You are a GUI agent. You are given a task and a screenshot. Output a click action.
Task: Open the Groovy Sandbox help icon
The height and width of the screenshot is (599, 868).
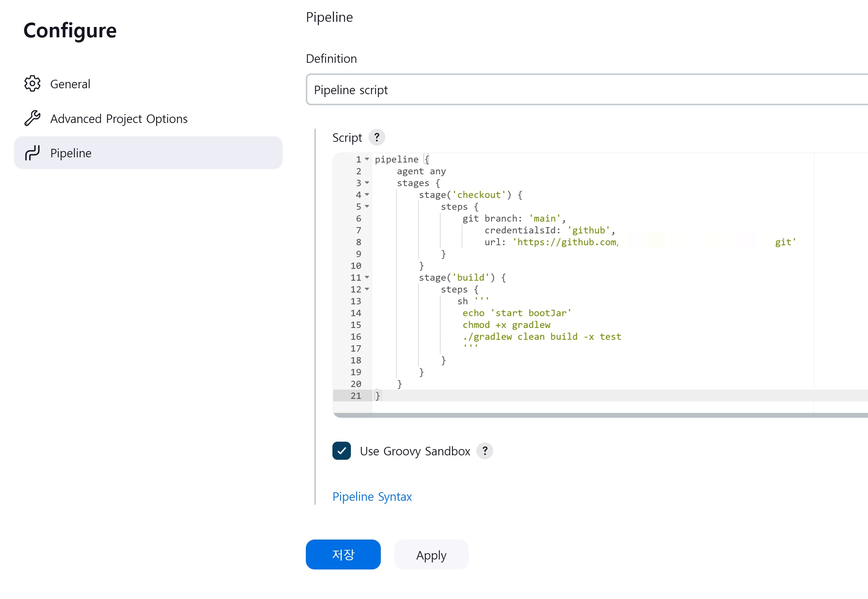click(485, 451)
